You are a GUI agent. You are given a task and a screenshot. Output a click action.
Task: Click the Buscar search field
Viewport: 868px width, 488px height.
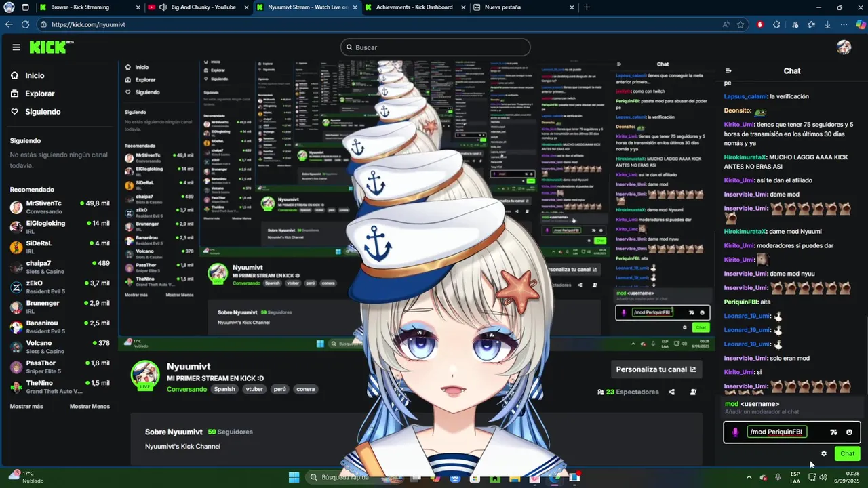pos(435,47)
